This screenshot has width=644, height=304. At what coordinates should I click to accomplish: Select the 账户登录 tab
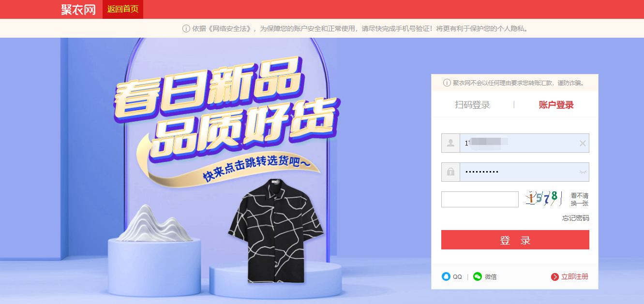click(x=556, y=105)
